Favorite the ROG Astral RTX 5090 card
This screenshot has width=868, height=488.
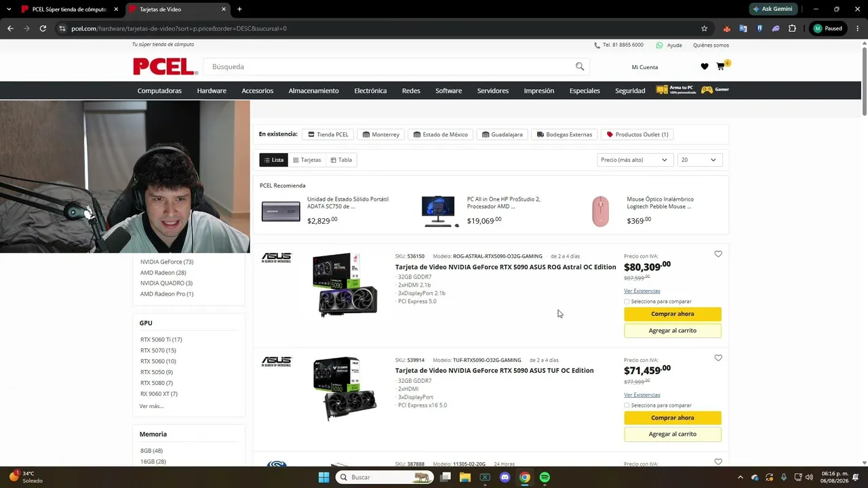click(718, 254)
